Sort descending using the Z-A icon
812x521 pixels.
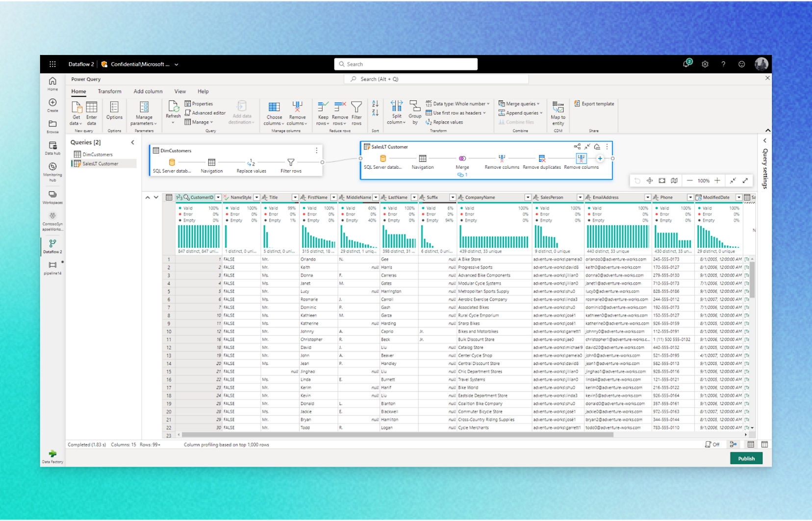[x=375, y=113]
